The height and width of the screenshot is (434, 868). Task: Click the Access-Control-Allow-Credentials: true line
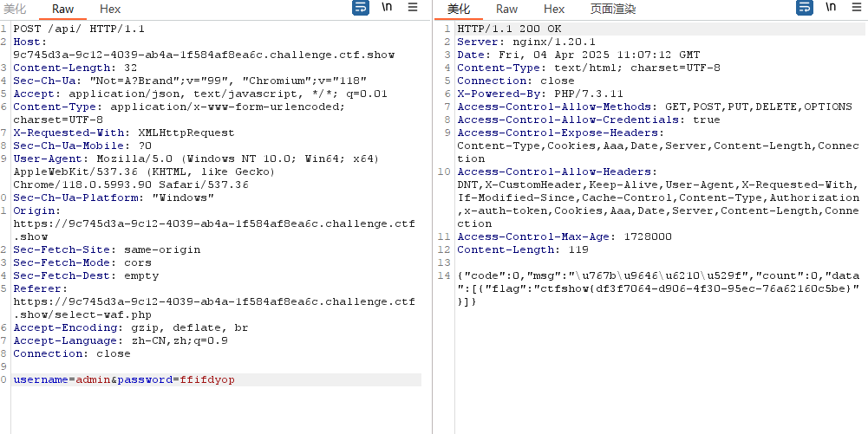tap(589, 120)
